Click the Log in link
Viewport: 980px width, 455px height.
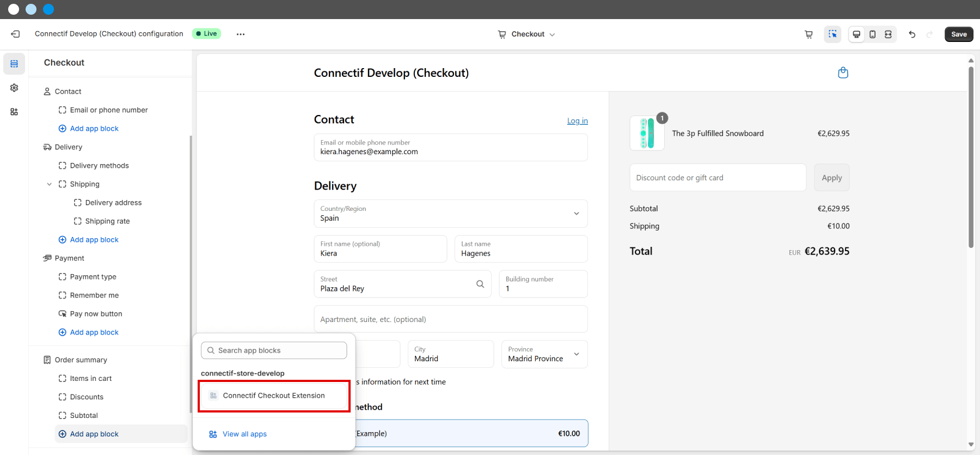tap(577, 121)
